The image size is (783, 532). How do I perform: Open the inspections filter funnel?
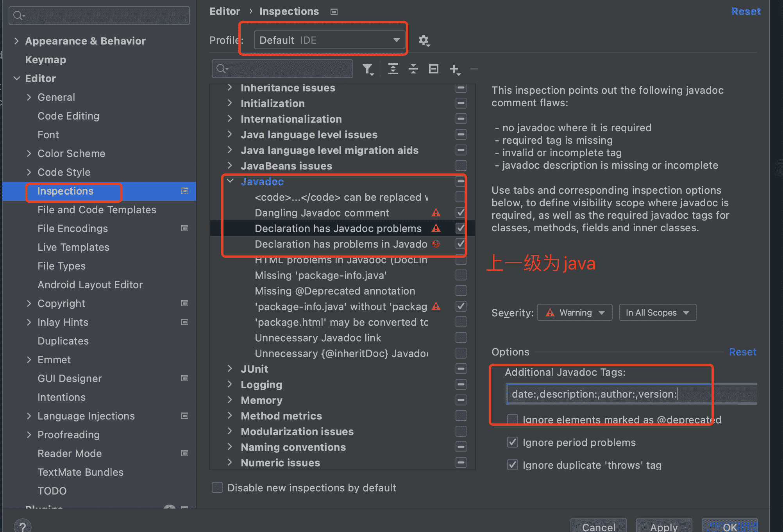tap(368, 69)
